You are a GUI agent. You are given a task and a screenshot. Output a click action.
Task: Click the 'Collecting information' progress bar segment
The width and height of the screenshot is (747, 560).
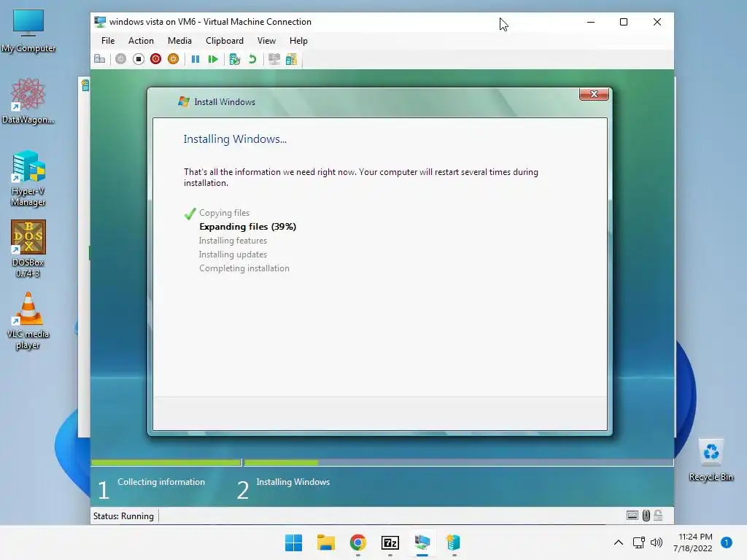click(166, 462)
